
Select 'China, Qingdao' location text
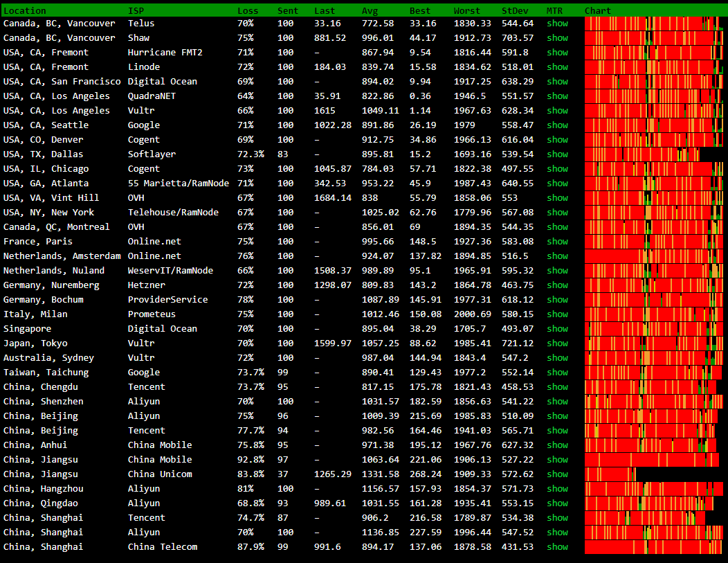40,503
